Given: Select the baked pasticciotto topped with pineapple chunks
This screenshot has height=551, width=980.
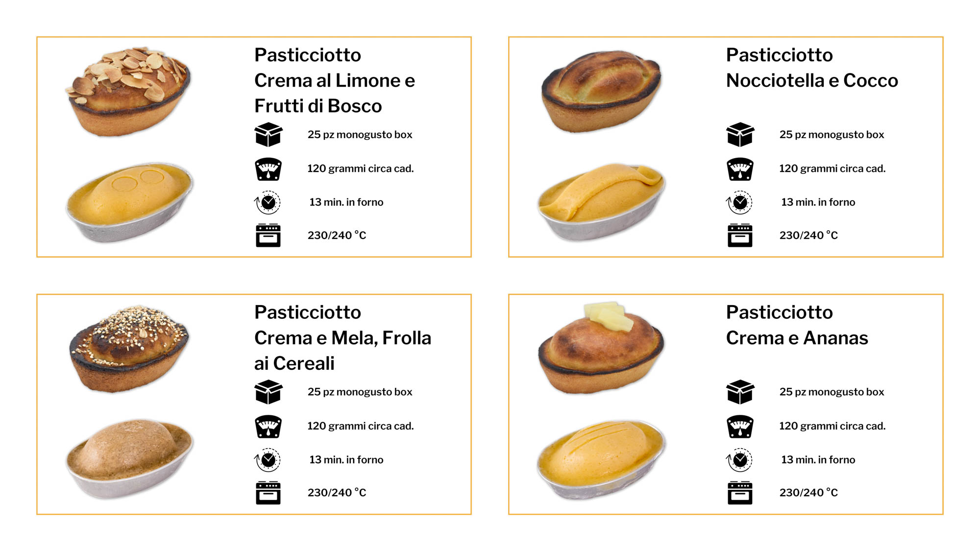Looking at the screenshot, I should tap(601, 348).
